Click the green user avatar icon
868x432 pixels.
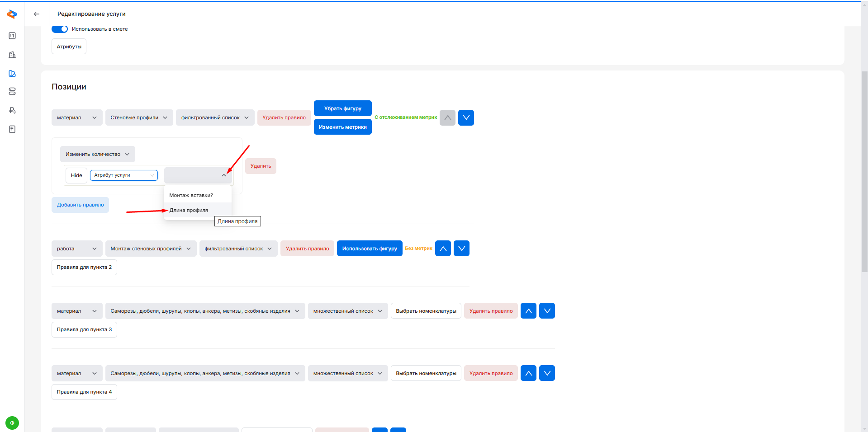[x=12, y=423]
